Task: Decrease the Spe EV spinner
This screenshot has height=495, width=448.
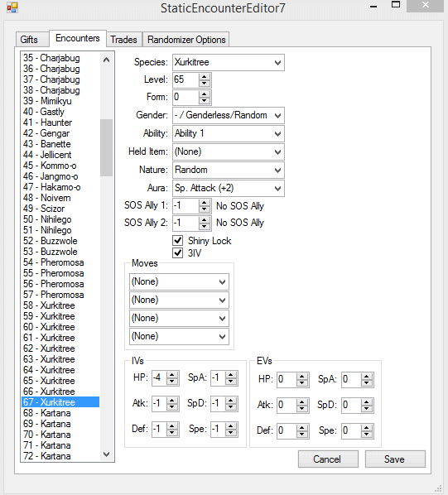Action: [x=367, y=435]
